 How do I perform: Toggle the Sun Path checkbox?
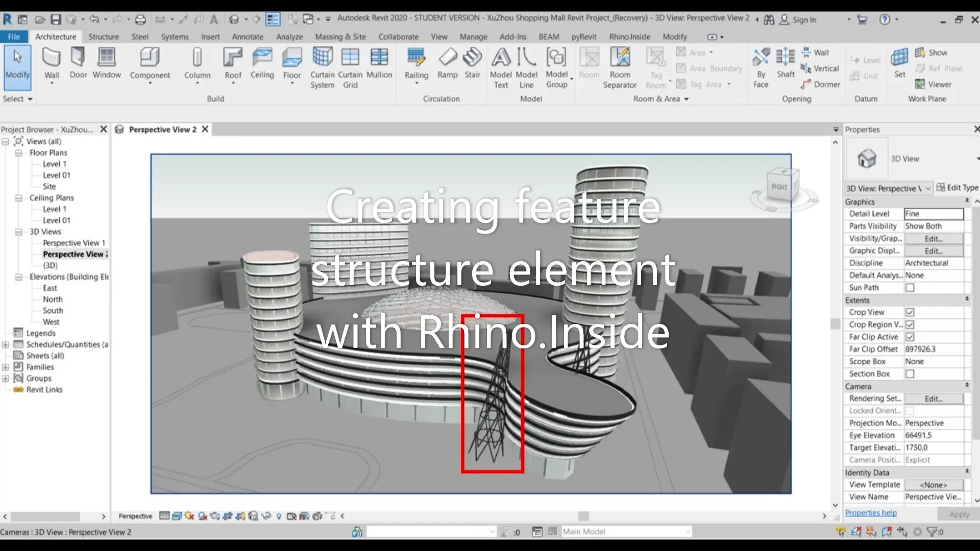coord(910,288)
